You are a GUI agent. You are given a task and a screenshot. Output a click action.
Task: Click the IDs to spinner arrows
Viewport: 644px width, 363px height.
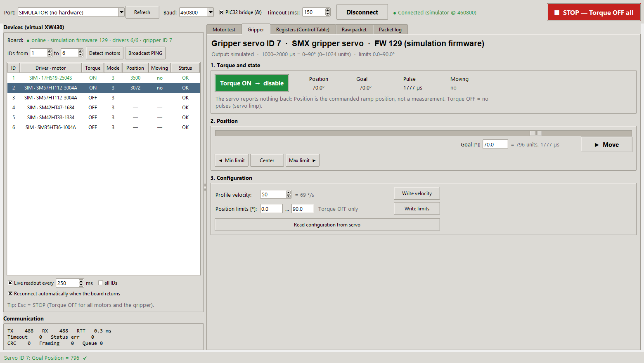80,53
